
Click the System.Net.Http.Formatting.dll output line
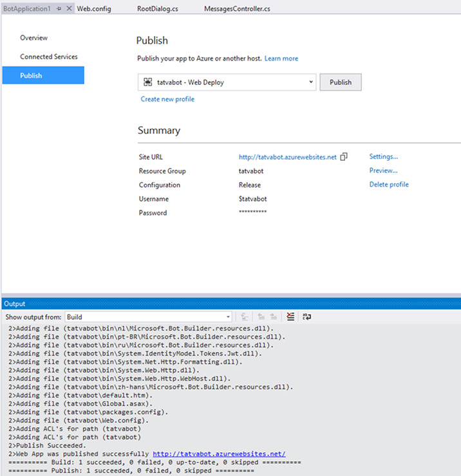pyautogui.click(x=125, y=362)
